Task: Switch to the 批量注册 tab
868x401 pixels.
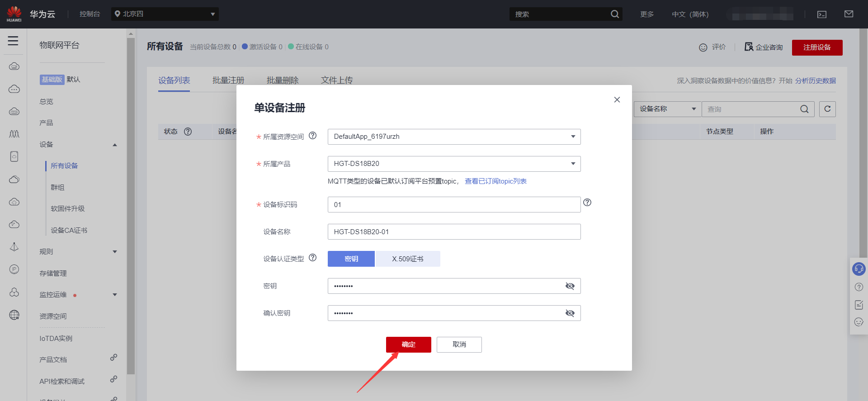Action: (228, 80)
